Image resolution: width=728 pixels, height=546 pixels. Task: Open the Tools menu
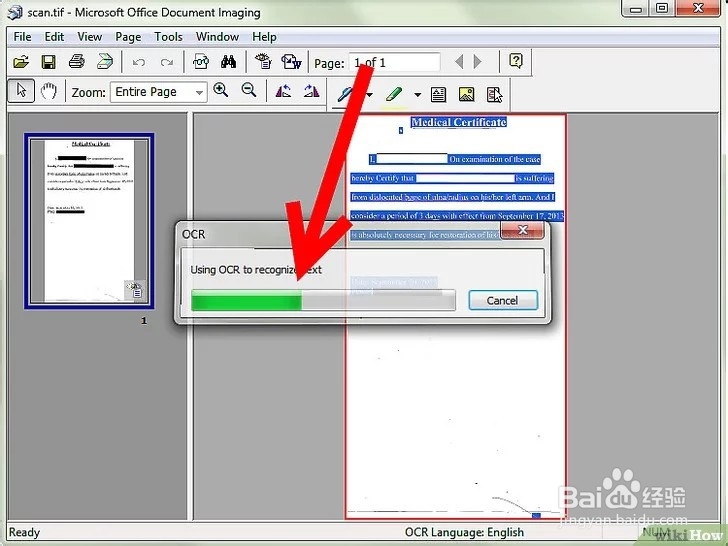pyautogui.click(x=168, y=37)
